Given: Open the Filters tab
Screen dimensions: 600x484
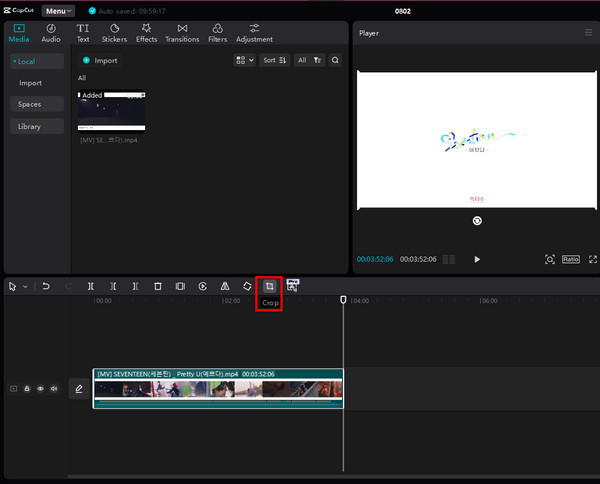Looking at the screenshot, I should [217, 33].
